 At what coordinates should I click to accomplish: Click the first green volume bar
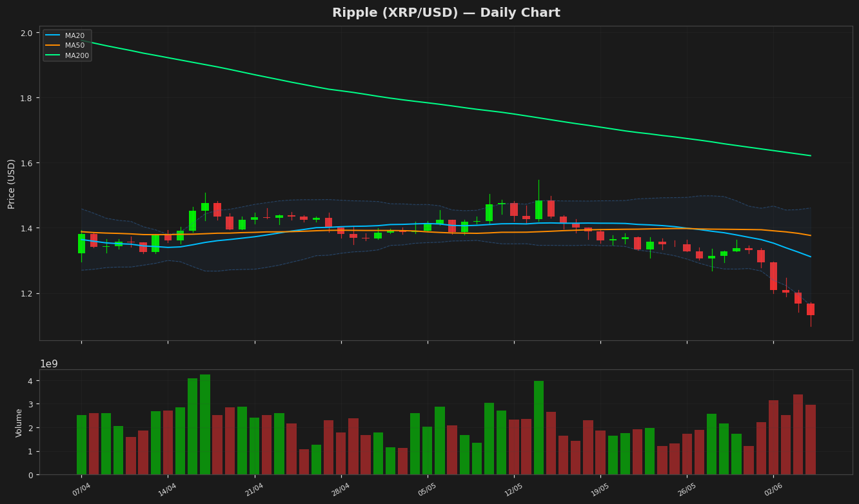click(81, 445)
